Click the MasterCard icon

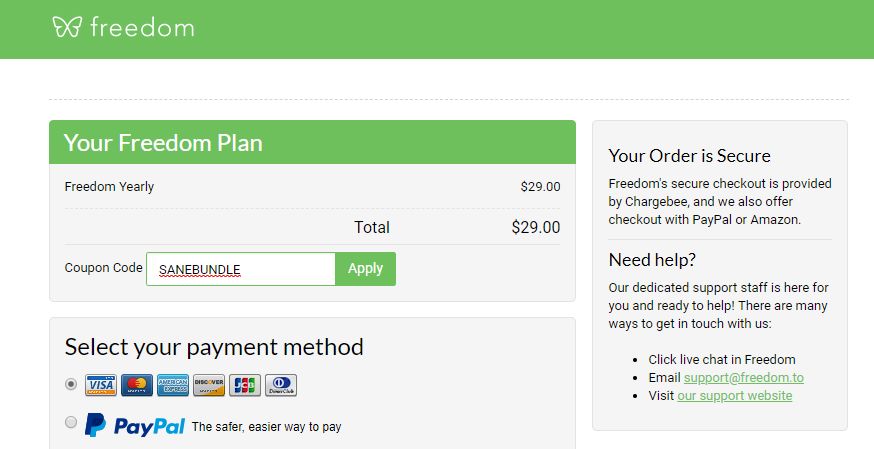click(136, 385)
